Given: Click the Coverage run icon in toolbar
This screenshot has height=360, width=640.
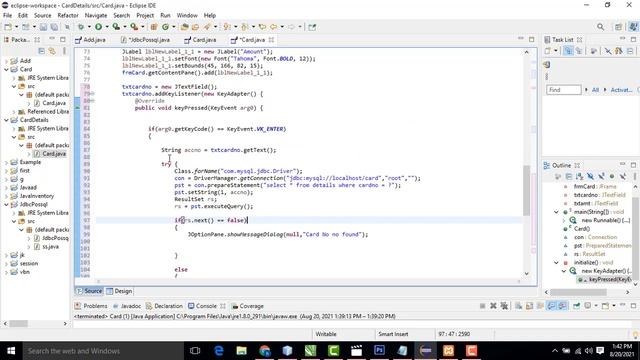Looking at the screenshot, I should coord(116,27).
